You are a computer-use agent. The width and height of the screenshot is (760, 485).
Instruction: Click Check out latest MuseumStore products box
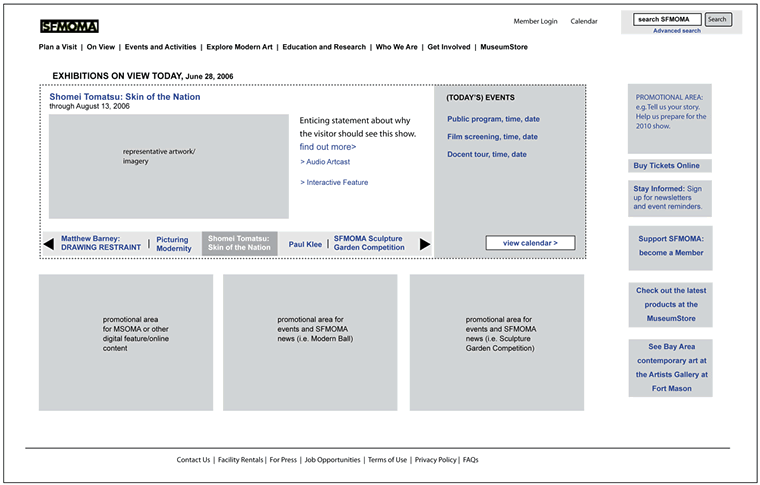pyautogui.click(x=671, y=305)
